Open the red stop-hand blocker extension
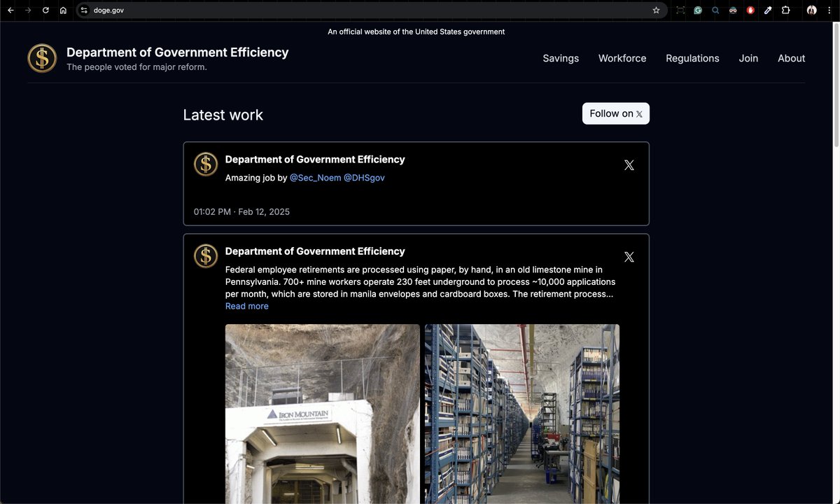 click(750, 10)
